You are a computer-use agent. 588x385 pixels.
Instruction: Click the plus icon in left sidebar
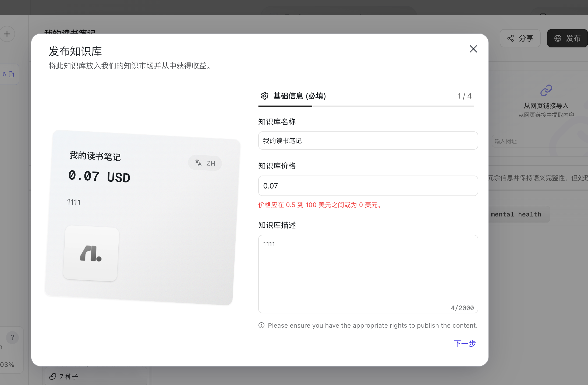coord(7,34)
